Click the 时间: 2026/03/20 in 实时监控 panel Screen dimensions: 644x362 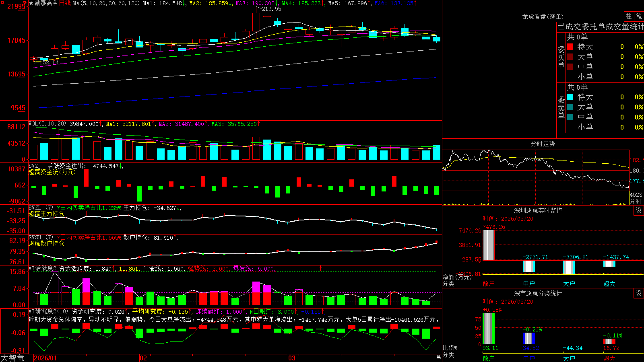[x=508, y=219]
